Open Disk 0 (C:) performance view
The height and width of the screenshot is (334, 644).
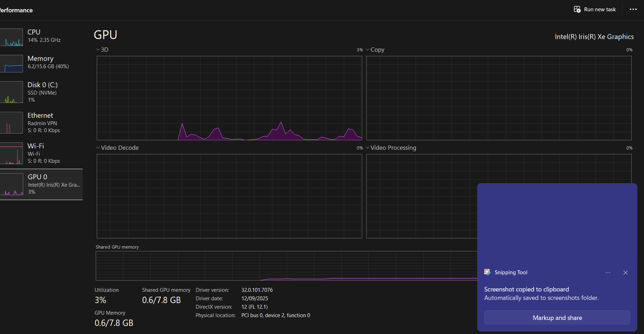tap(41, 92)
